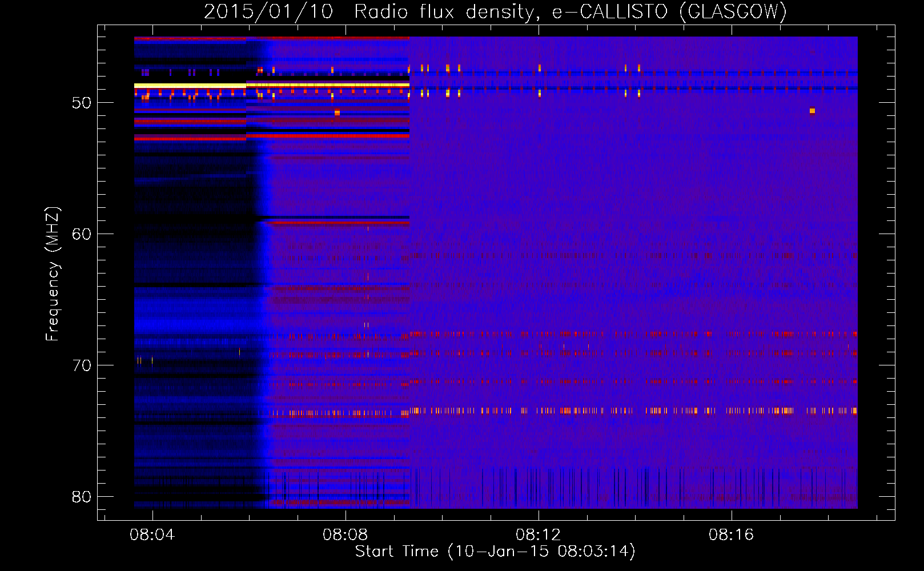Click the bright yellow band near 49 MHz
This screenshot has height=571, width=924.
point(272,85)
